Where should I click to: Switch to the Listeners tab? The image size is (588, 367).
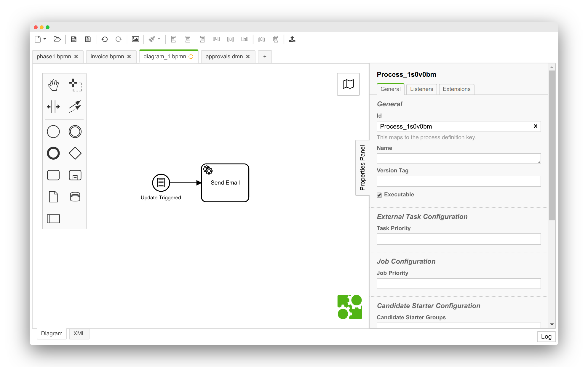click(x=421, y=89)
